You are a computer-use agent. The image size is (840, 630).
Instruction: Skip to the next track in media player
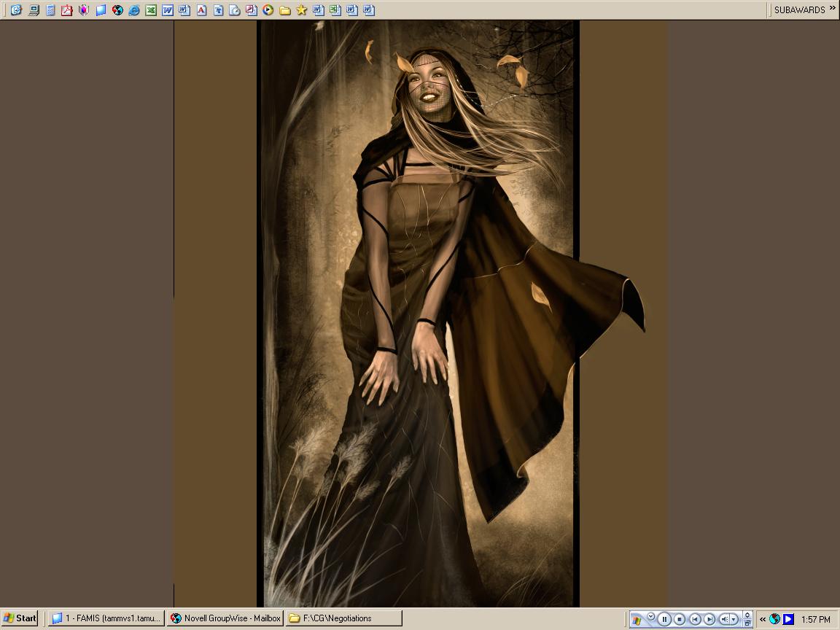coord(709,619)
